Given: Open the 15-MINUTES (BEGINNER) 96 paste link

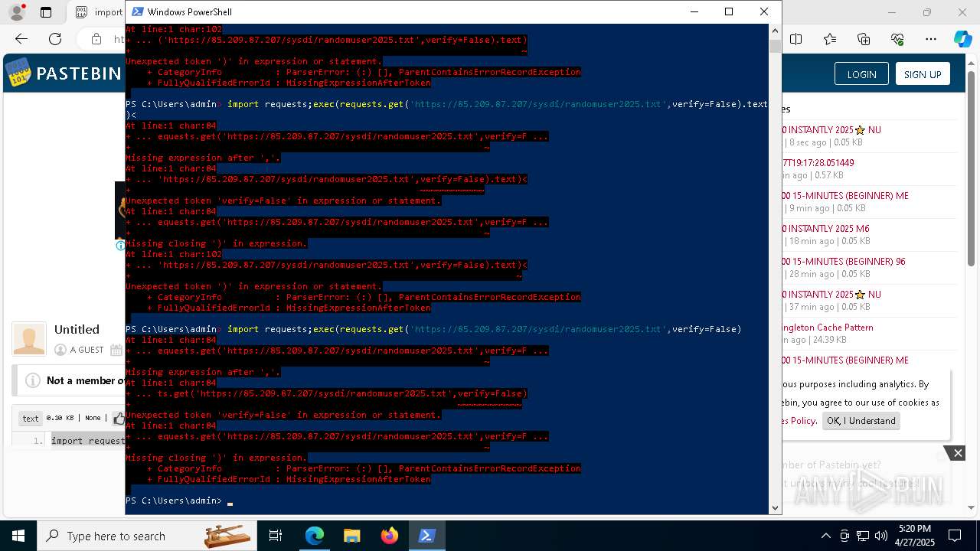Looking at the screenshot, I should coord(844,262).
